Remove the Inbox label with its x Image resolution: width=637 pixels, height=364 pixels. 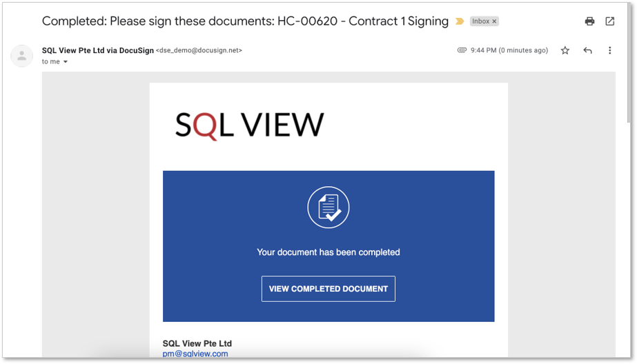click(494, 21)
